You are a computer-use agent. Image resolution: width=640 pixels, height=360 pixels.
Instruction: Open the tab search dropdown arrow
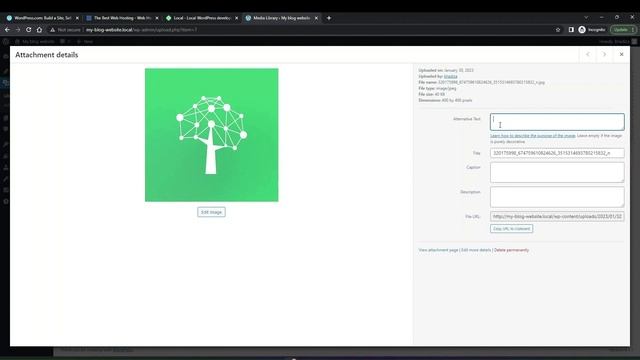tap(586, 18)
